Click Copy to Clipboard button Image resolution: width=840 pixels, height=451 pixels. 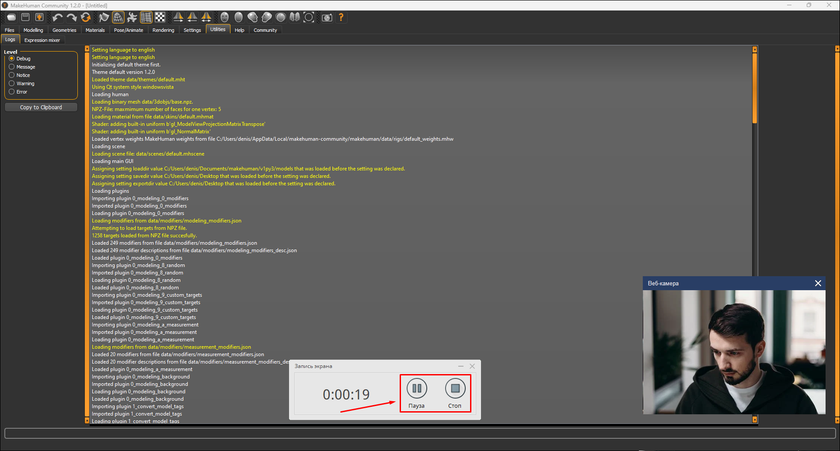(x=41, y=107)
